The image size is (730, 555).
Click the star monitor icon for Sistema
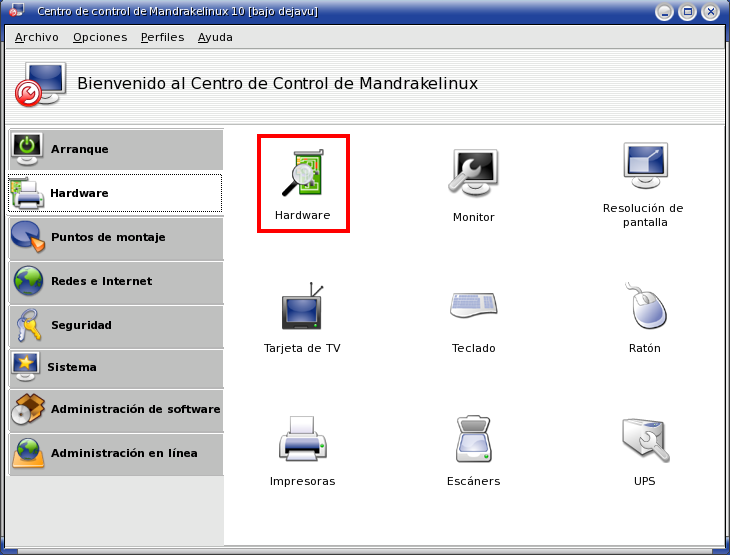click(x=26, y=367)
